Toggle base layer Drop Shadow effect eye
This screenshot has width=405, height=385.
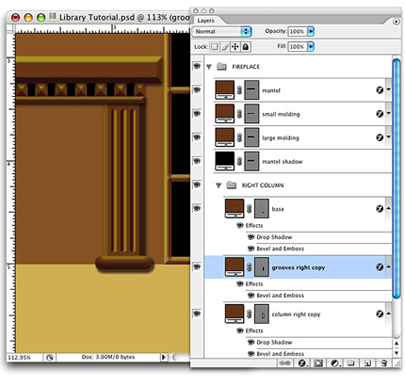pyautogui.click(x=251, y=237)
